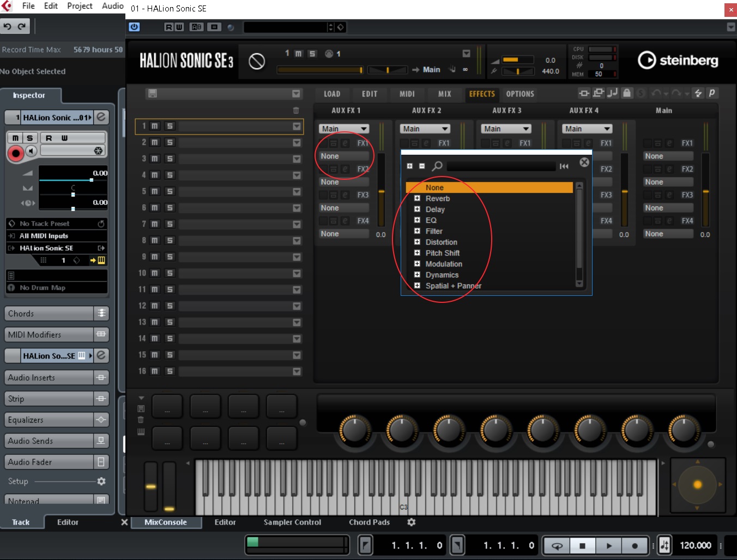Open AUX FX 3 output dropdown
Image resolution: width=737 pixels, height=560 pixels.
click(506, 129)
